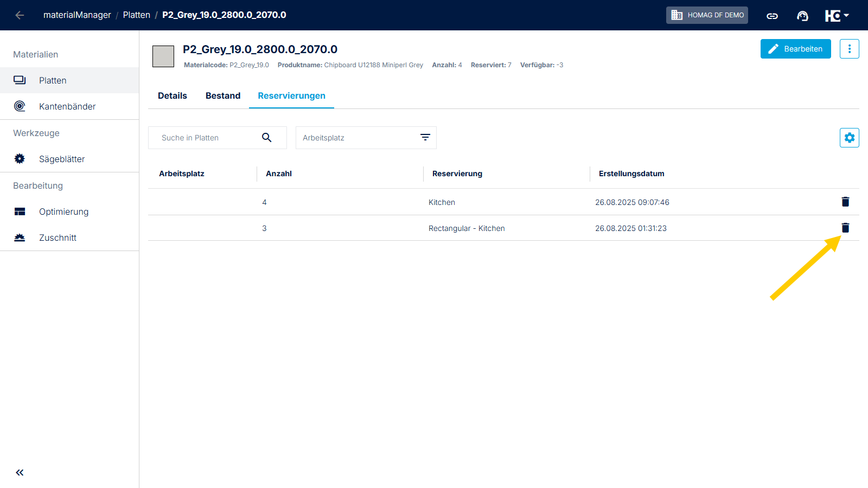Click the Optimierung layout icon
Viewport: 868px width, 488px height.
tap(20, 211)
